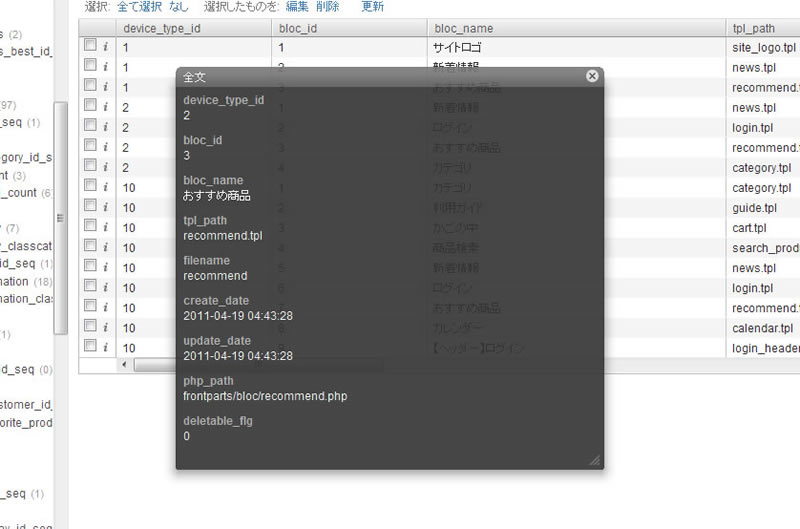Enable checkbox for the cart.tpl row

coord(90,226)
